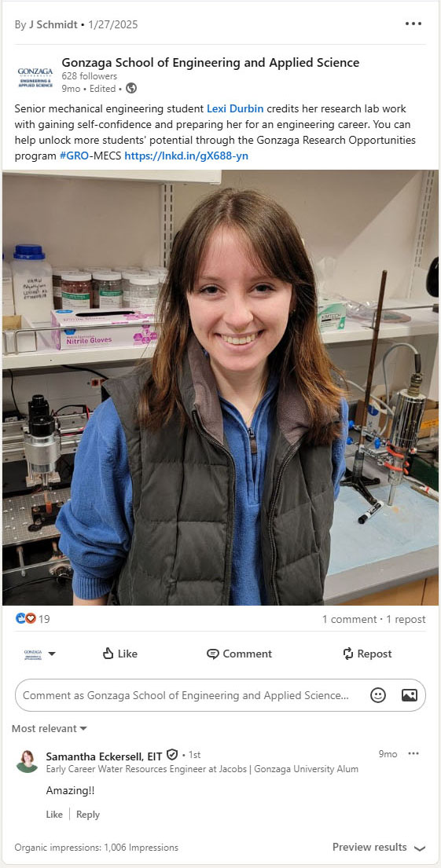Click the globe public visibility icon
This screenshot has width=441, height=868.
(130, 88)
